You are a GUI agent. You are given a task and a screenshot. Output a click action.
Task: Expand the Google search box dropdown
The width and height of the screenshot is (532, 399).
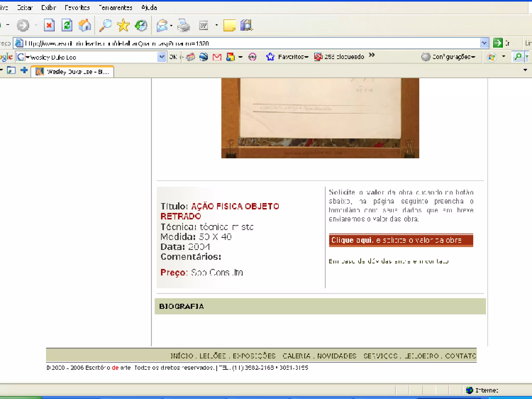tap(162, 57)
